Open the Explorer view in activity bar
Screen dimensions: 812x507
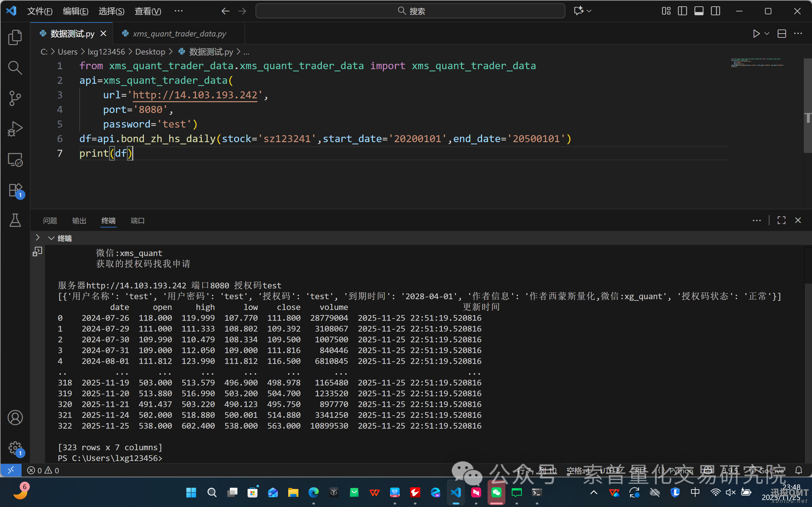15,37
